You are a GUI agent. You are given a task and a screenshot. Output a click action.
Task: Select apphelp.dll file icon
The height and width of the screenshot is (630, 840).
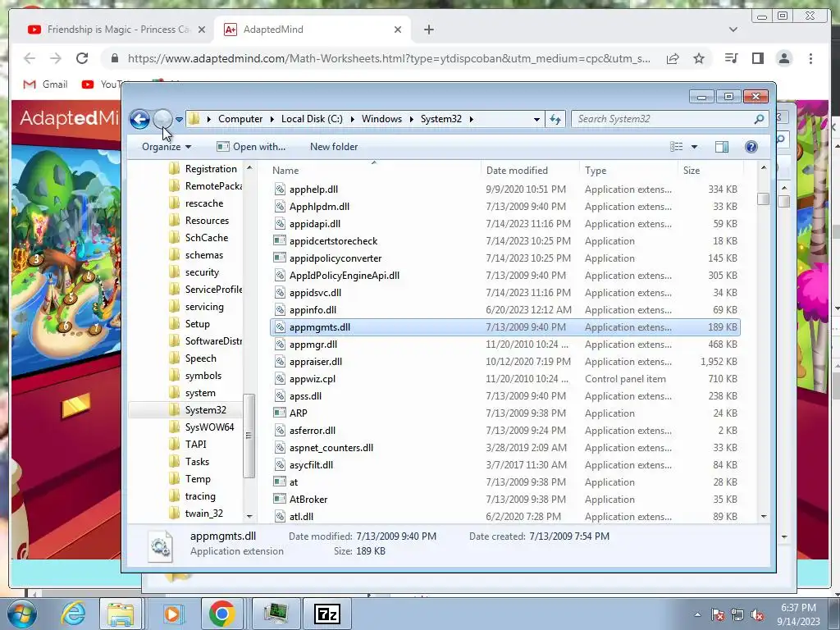(x=280, y=189)
